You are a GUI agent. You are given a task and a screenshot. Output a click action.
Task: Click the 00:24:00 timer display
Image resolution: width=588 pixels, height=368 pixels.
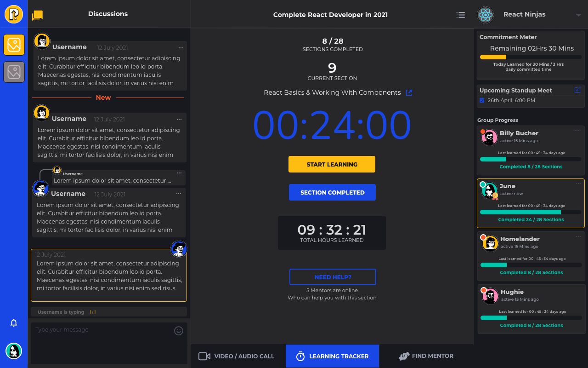coord(332,125)
